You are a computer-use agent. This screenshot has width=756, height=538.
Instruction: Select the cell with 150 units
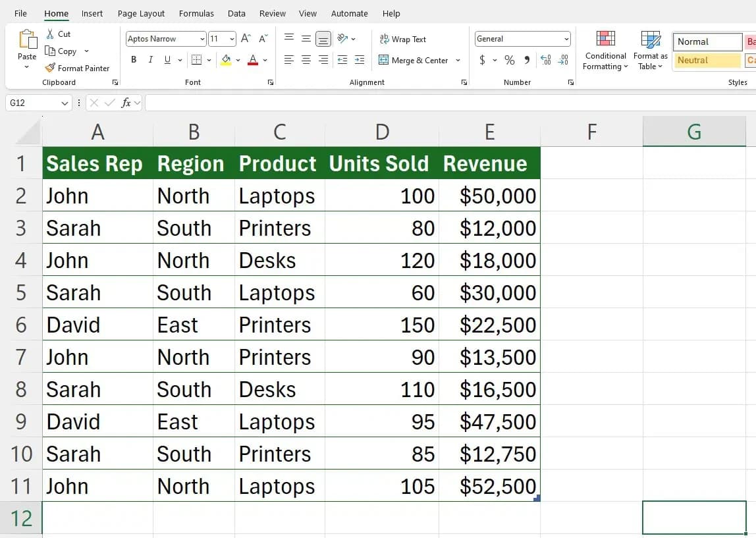[x=383, y=325]
